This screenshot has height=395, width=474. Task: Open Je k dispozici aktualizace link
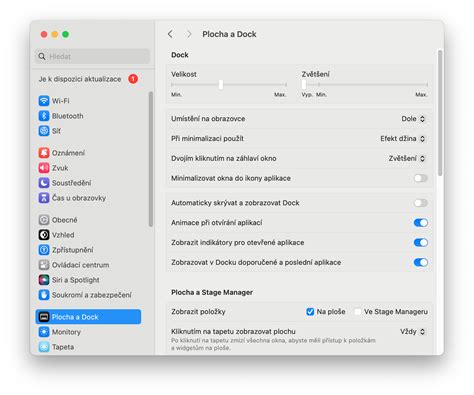pyautogui.click(x=80, y=79)
